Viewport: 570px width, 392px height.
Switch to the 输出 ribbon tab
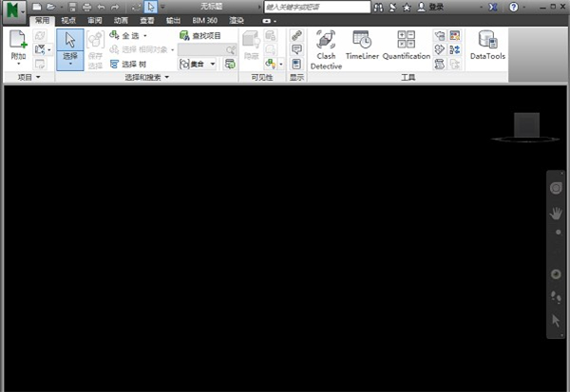point(173,20)
